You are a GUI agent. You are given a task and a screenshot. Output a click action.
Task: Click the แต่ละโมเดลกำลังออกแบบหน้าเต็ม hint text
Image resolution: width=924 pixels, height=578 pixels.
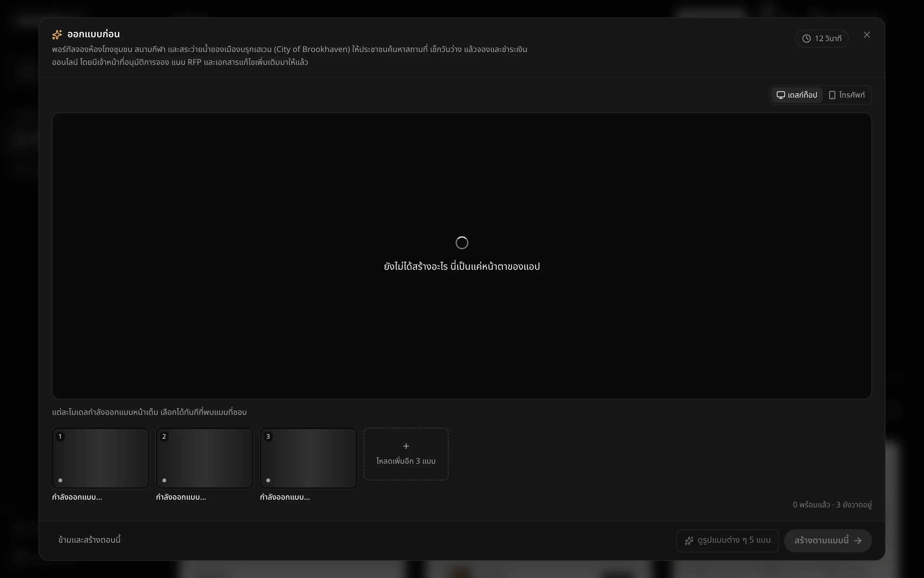(x=149, y=412)
